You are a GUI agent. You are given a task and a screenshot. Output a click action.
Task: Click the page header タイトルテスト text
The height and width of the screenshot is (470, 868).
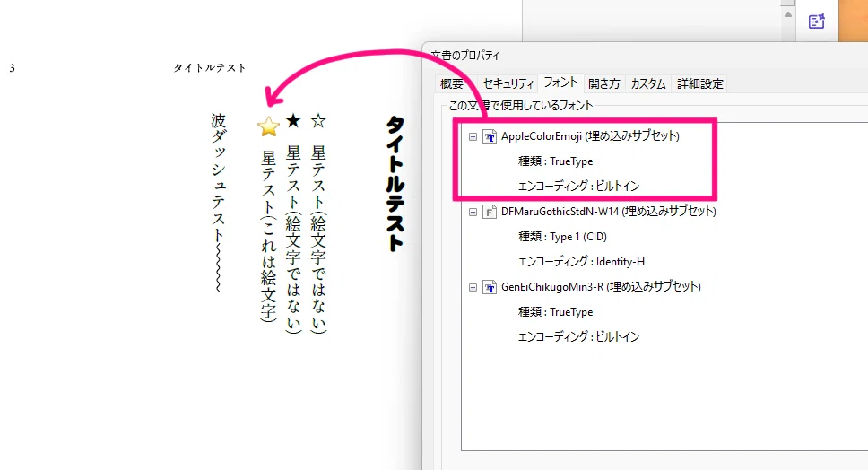(210, 67)
